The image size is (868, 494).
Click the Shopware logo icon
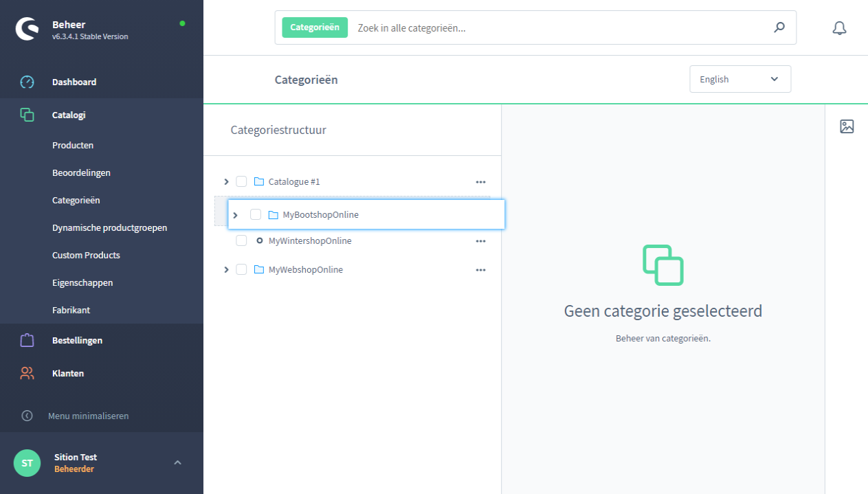pyautogui.click(x=27, y=29)
